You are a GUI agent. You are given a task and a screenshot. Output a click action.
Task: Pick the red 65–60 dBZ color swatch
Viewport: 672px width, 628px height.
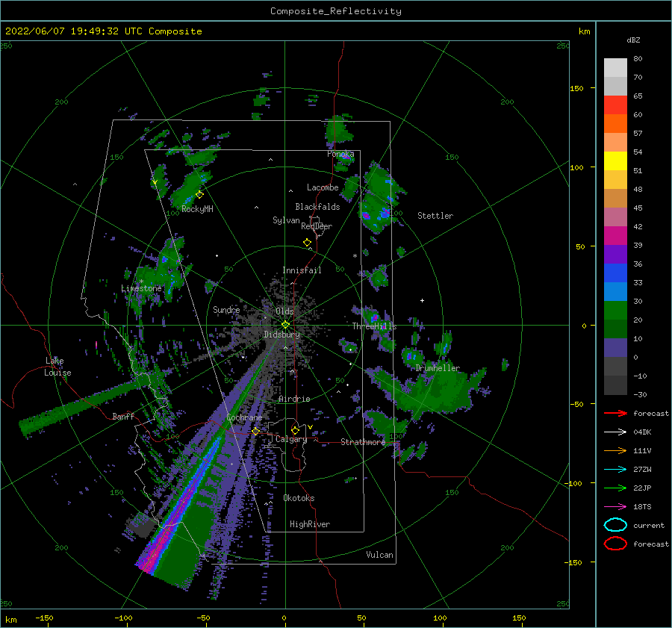tap(615, 105)
